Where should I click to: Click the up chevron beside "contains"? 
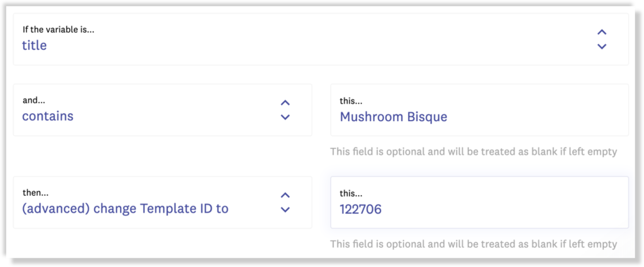point(285,103)
